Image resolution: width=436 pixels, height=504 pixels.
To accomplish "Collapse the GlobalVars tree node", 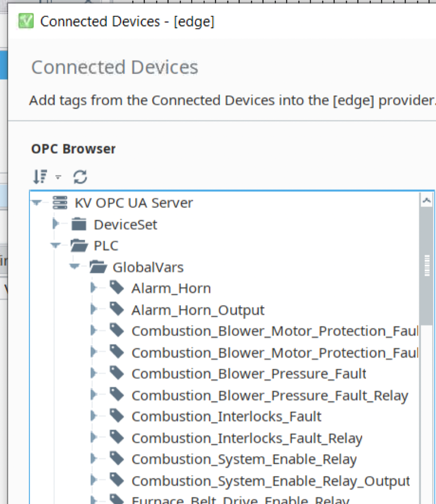I will click(x=74, y=267).
